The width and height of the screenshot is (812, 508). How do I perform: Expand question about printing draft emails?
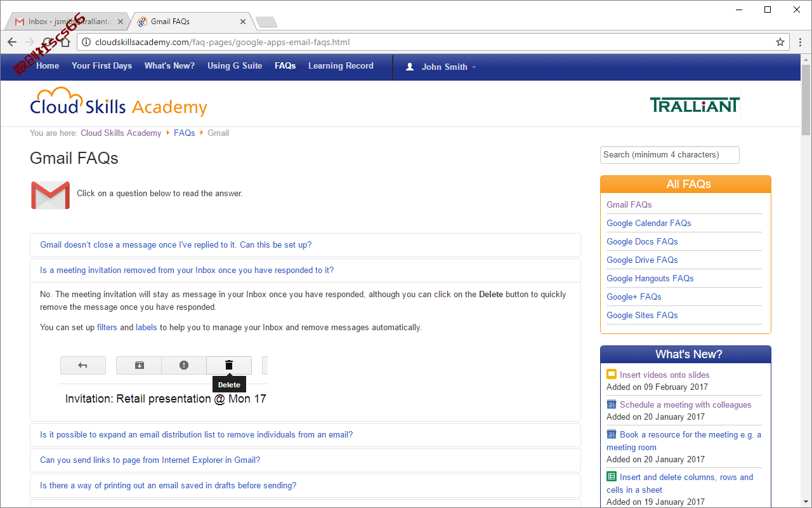click(305, 486)
